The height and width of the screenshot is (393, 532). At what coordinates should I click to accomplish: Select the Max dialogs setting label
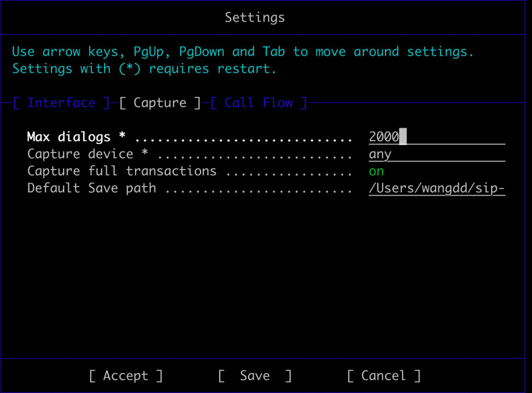(x=69, y=137)
